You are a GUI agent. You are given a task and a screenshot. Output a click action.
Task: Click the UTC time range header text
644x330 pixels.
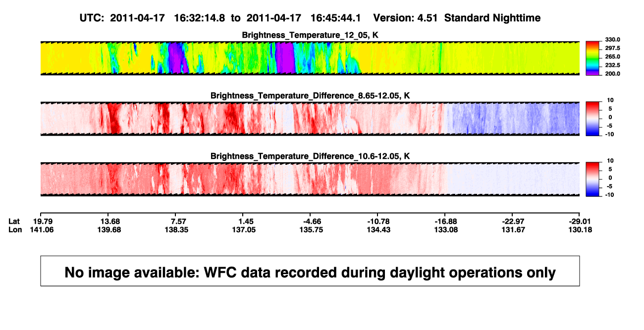click(x=220, y=18)
